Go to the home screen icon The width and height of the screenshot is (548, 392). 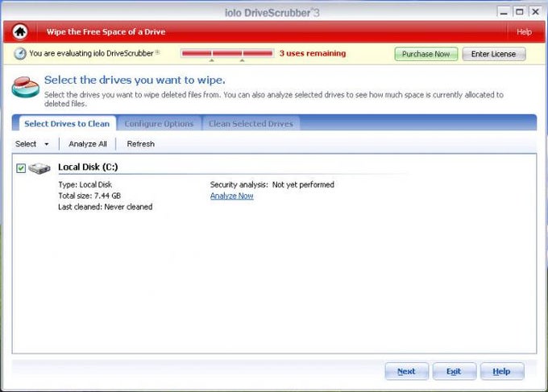(x=20, y=31)
